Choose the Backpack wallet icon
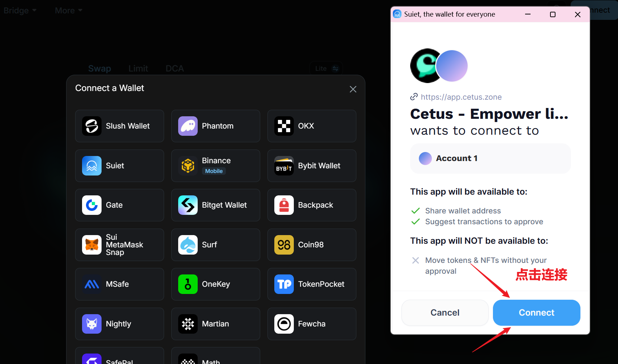The height and width of the screenshot is (364, 618). tap(284, 205)
